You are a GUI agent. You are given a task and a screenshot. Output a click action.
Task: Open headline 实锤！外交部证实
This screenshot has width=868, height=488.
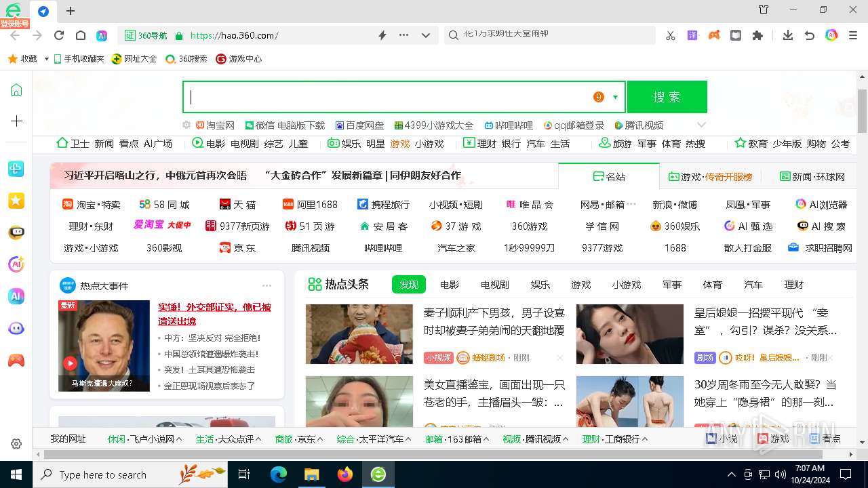214,314
